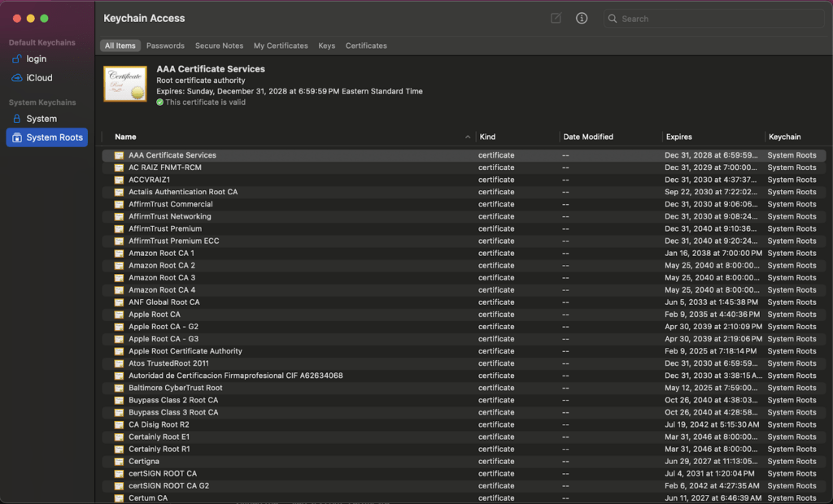The width and height of the screenshot is (833, 504).
Task: Switch to the Secure Notes tab
Action: [219, 46]
